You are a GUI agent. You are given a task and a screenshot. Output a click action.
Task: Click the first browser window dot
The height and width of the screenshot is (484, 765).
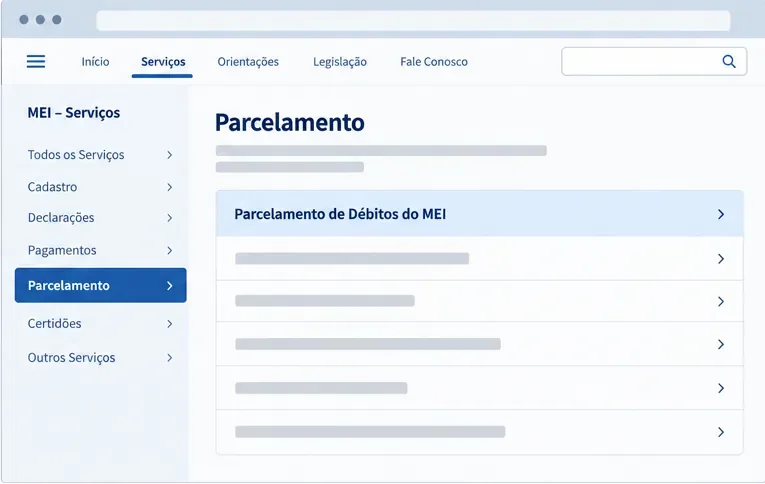click(x=24, y=20)
